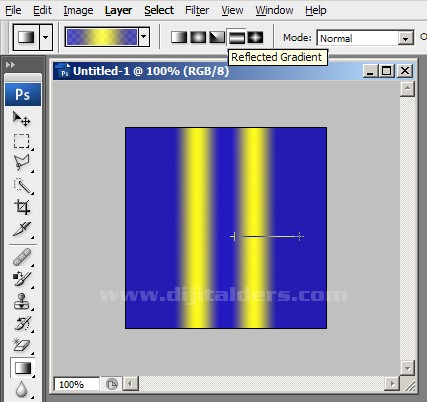Screen dimensions: 427x402
Task: Select the Eraser tool
Action: 22,345
